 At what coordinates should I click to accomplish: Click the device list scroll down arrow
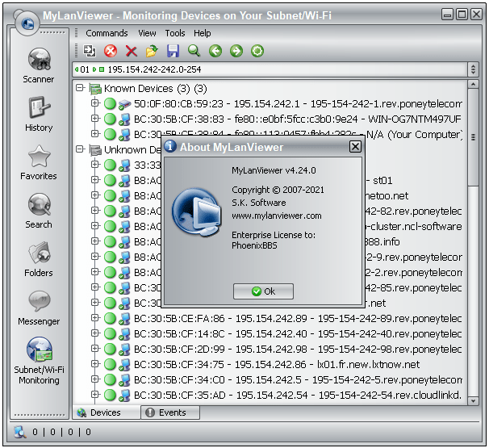(x=473, y=401)
